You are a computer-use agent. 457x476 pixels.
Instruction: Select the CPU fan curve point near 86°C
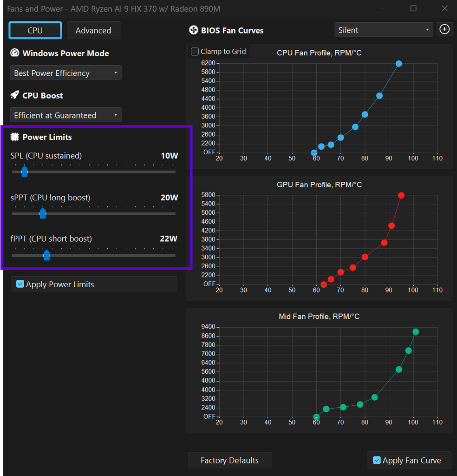pyautogui.click(x=379, y=96)
